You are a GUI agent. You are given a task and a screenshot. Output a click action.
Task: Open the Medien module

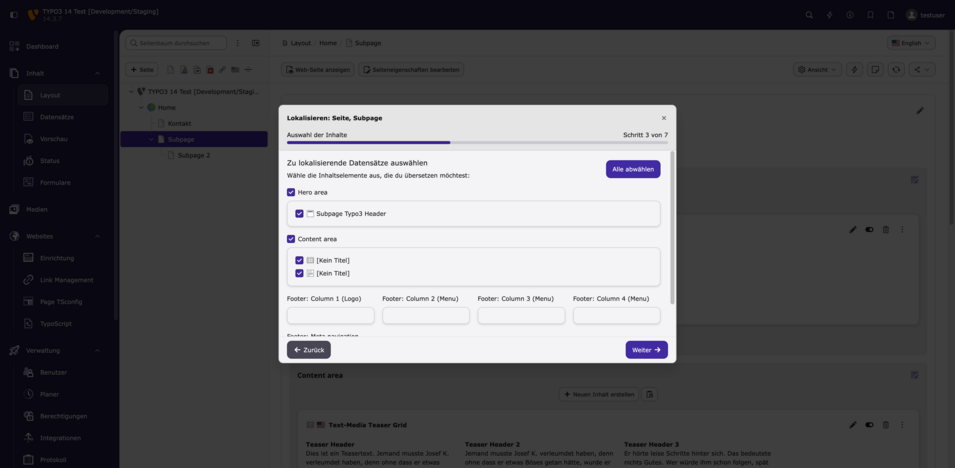pos(37,209)
